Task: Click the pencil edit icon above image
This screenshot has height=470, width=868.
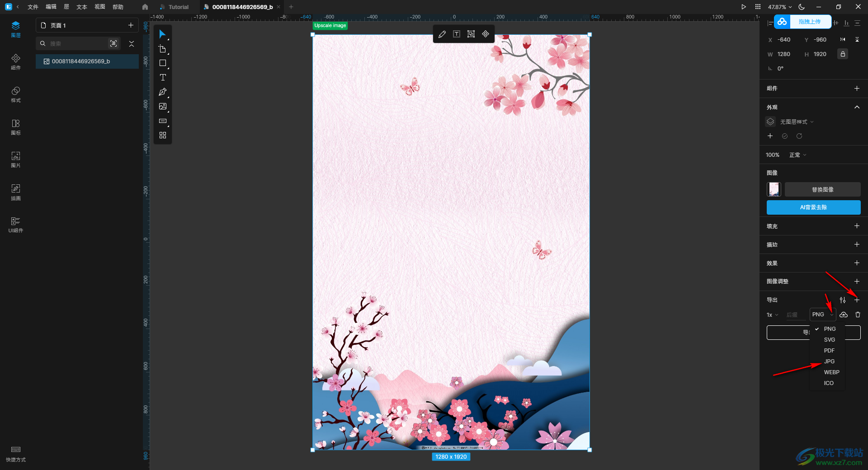Action: coord(442,34)
